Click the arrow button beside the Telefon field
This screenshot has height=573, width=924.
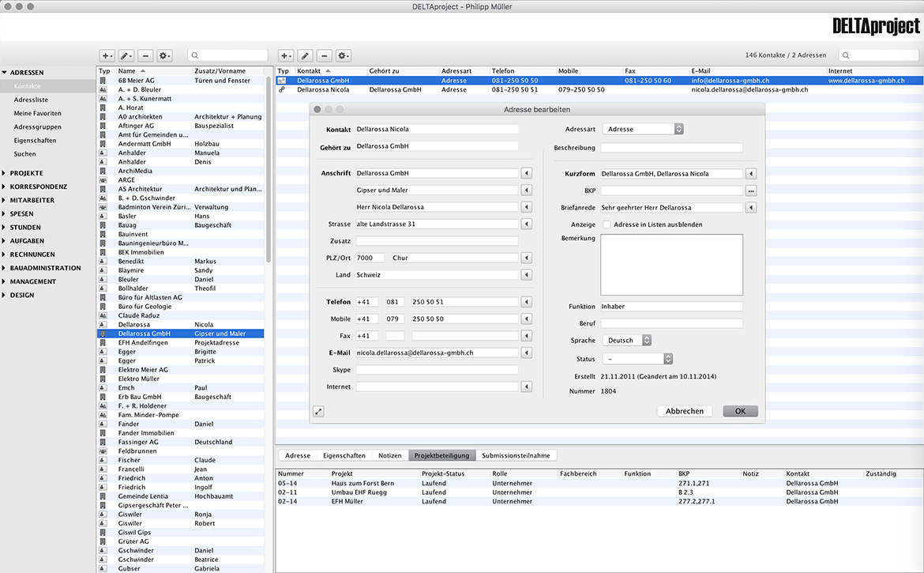[x=527, y=302]
